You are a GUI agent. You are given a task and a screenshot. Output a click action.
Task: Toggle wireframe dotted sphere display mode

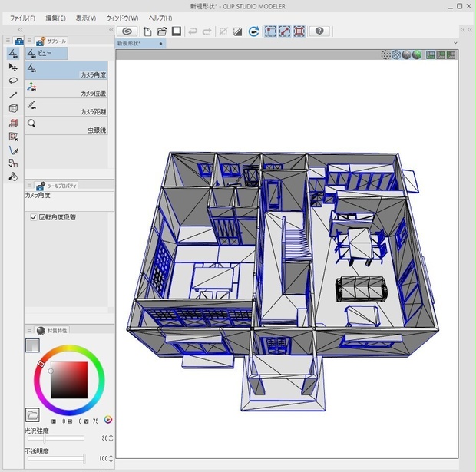point(385,54)
